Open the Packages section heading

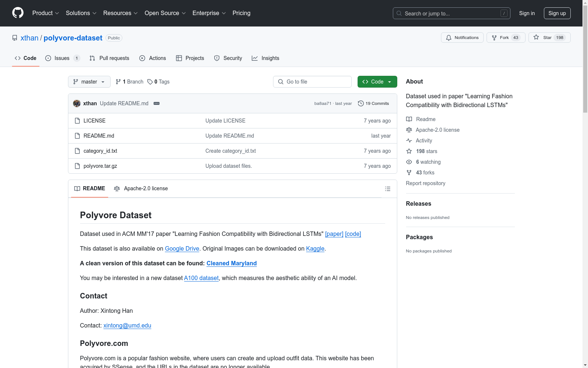pyautogui.click(x=419, y=237)
